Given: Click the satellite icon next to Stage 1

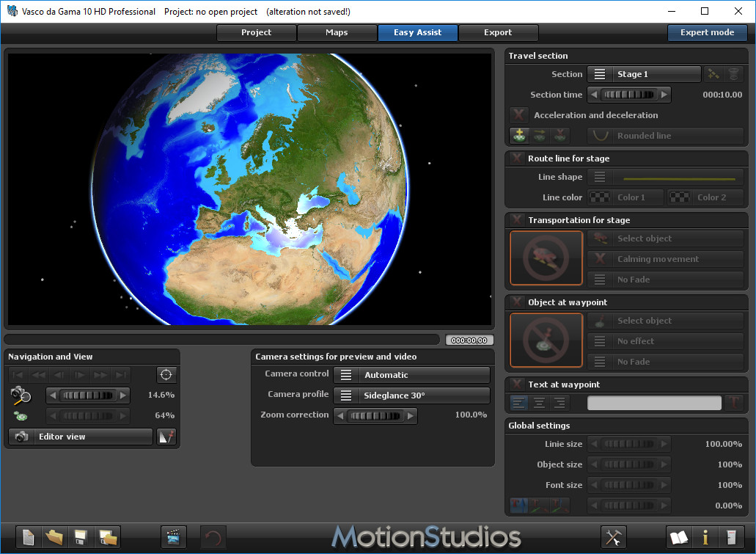Looking at the screenshot, I should click(x=713, y=74).
